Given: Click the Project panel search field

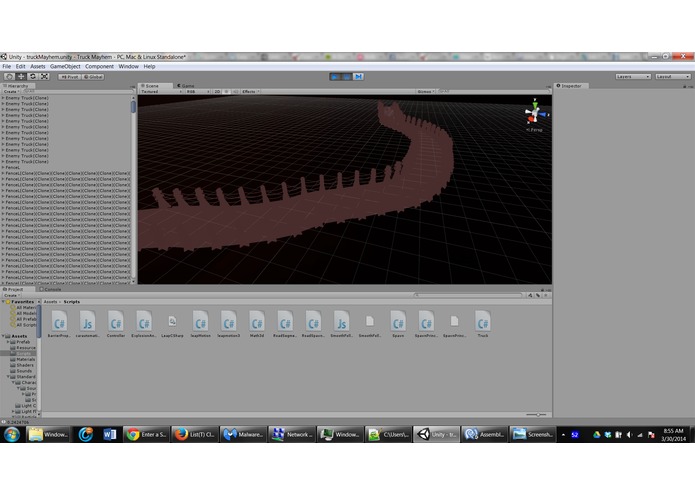Looking at the screenshot, I should (x=468, y=295).
